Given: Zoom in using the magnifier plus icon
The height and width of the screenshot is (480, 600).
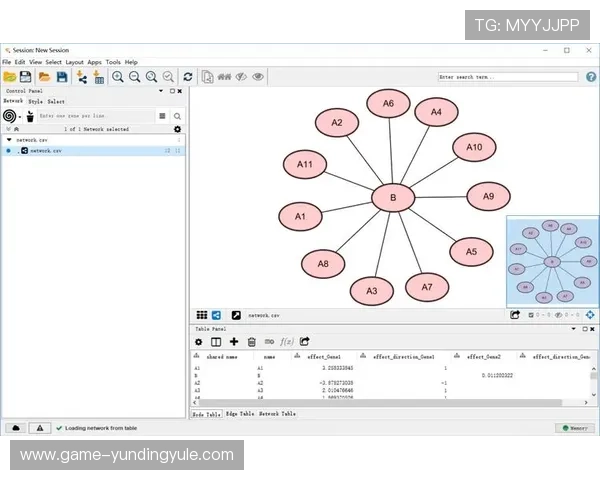Looking at the screenshot, I should tap(118, 77).
